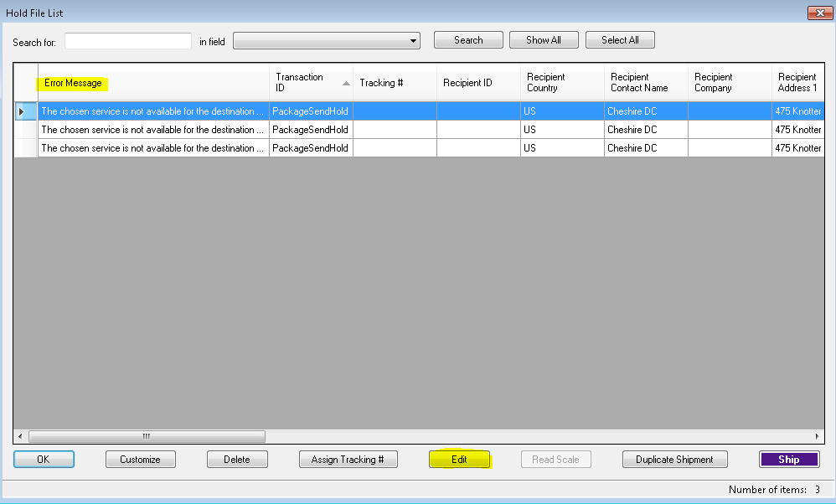Close the Hold File List window
The height and width of the screenshot is (504, 836).
pos(820,13)
